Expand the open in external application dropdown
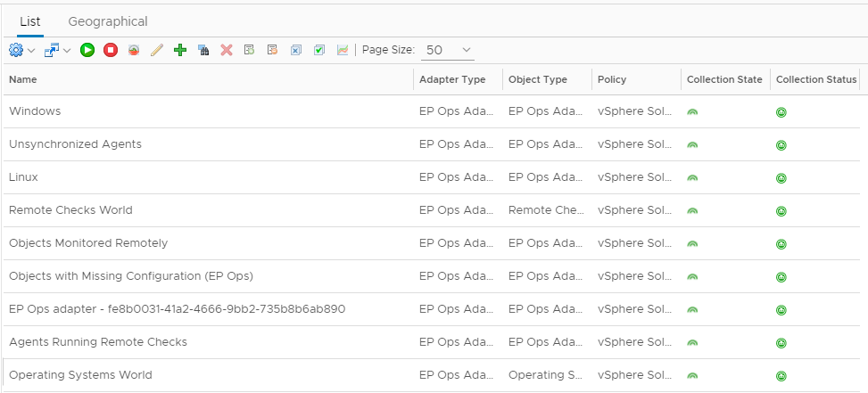 pos(57,51)
